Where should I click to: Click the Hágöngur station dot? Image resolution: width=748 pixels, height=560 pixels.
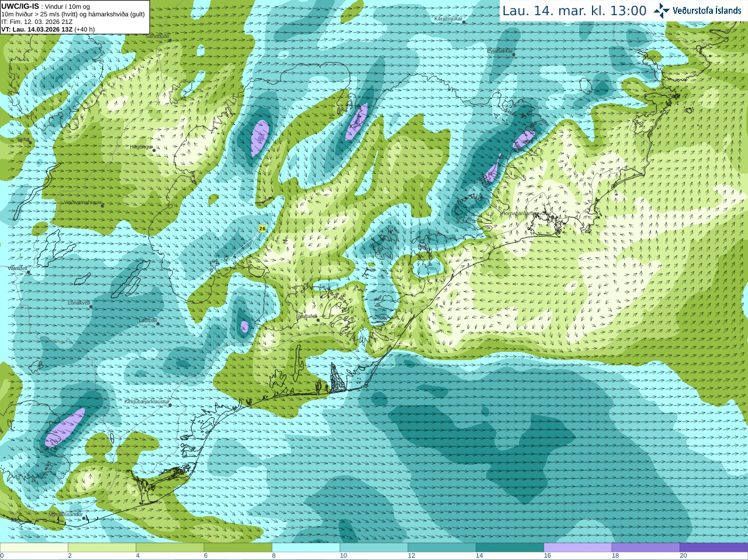pos(154,150)
